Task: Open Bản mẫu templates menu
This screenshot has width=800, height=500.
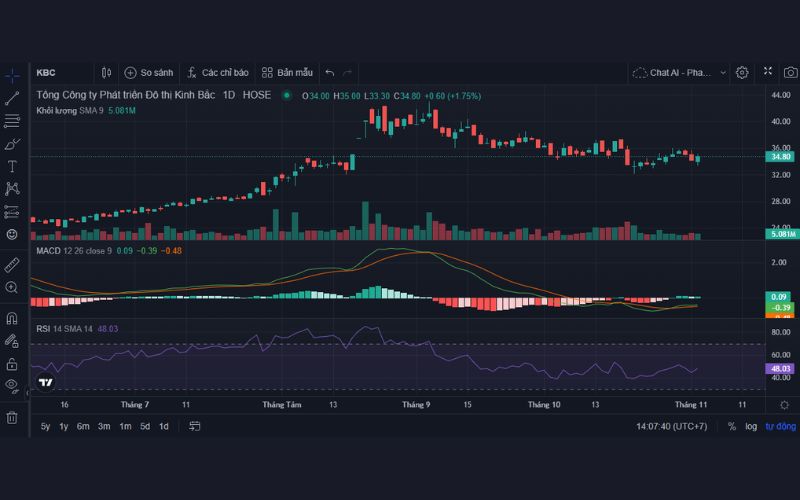Action: point(288,72)
